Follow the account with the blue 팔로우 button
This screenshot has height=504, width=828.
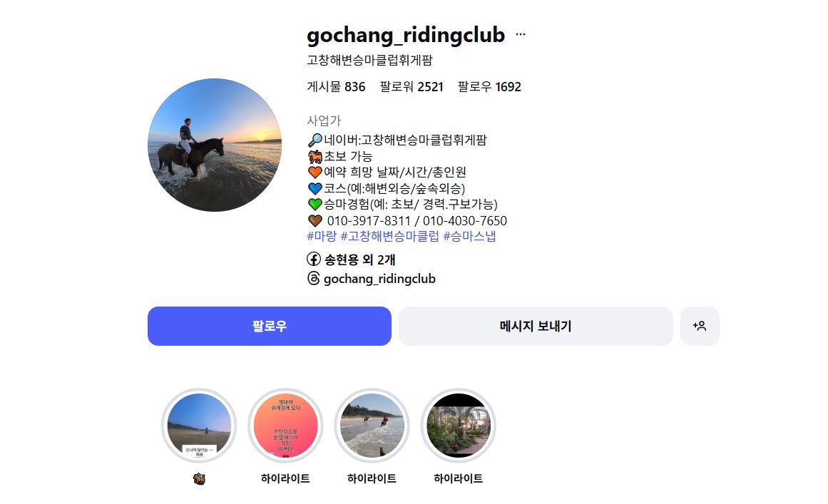tap(270, 326)
